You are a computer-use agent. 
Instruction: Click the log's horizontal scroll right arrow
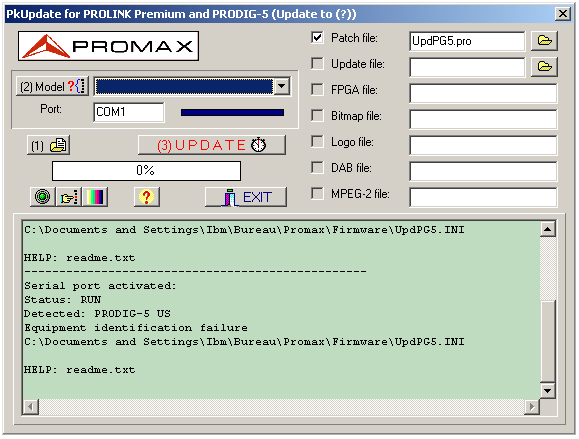tap(532, 407)
